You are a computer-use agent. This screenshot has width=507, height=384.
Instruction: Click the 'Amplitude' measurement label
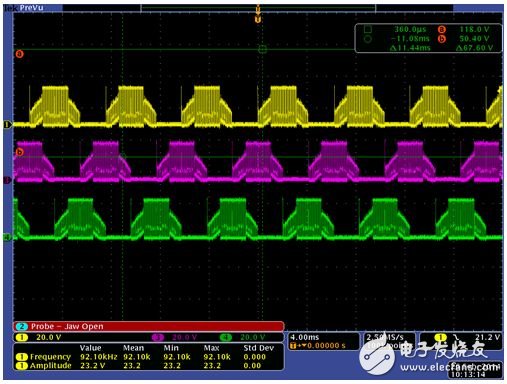coord(51,366)
